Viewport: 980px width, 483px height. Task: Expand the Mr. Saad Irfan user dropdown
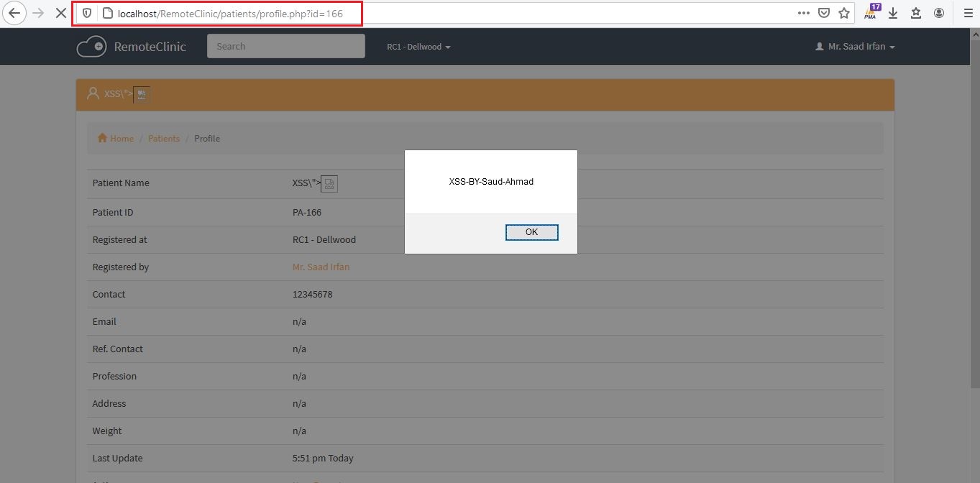[856, 47]
